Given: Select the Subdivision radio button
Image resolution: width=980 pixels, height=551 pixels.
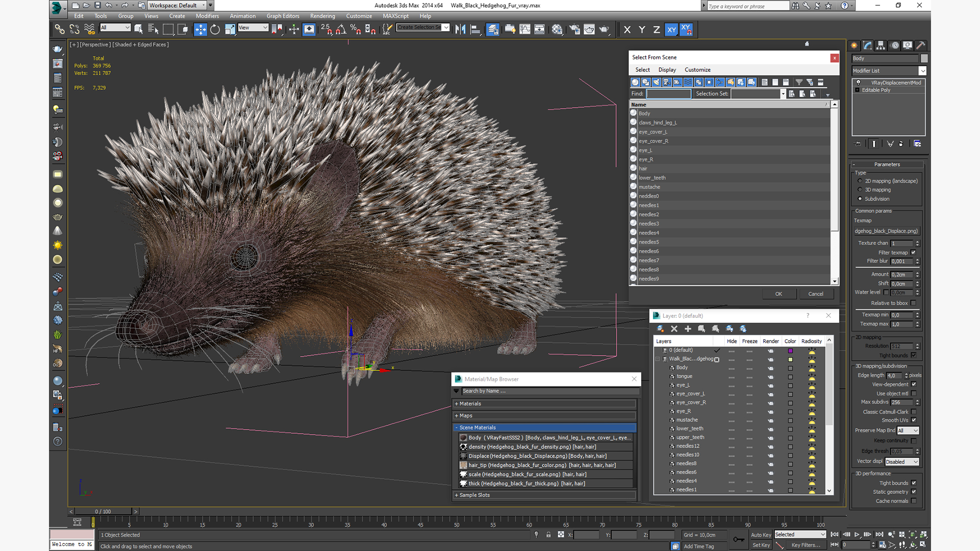Looking at the screenshot, I should (x=860, y=199).
